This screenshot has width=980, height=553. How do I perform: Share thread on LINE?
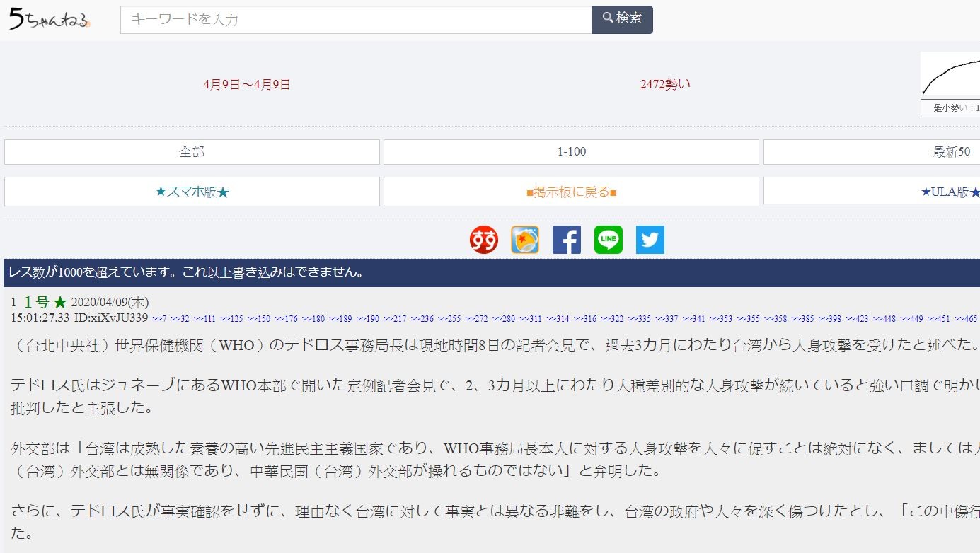(x=609, y=240)
